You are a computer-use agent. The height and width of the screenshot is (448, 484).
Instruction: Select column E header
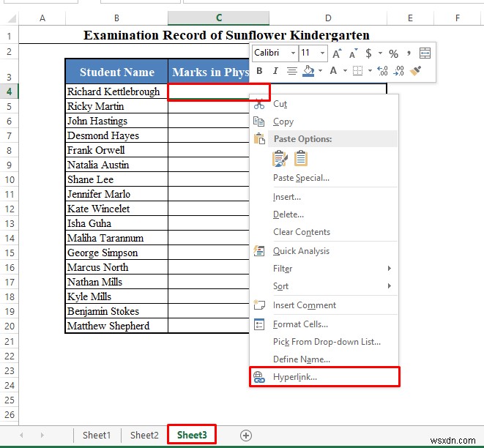coord(410,18)
